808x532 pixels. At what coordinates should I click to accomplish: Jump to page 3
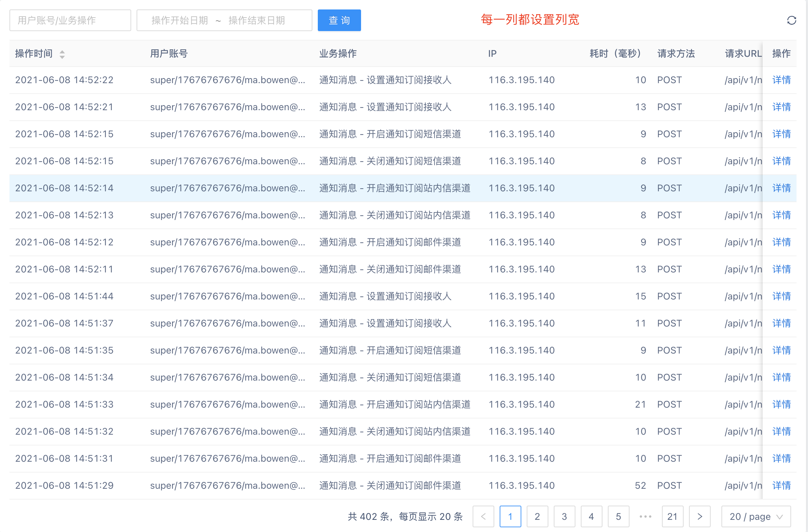[564, 516]
